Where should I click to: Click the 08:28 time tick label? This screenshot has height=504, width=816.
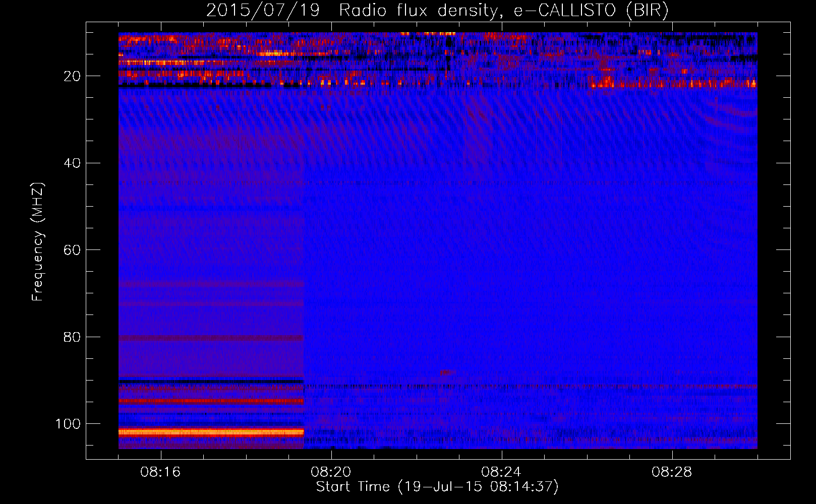[x=672, y=472]
